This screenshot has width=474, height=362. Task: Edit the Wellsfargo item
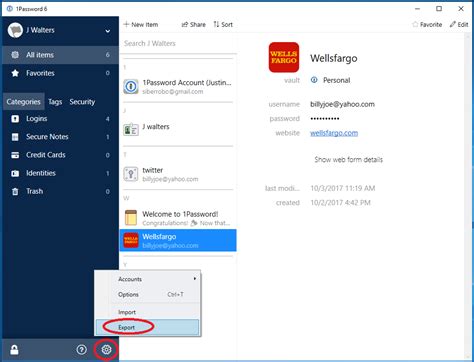point(459,24)
